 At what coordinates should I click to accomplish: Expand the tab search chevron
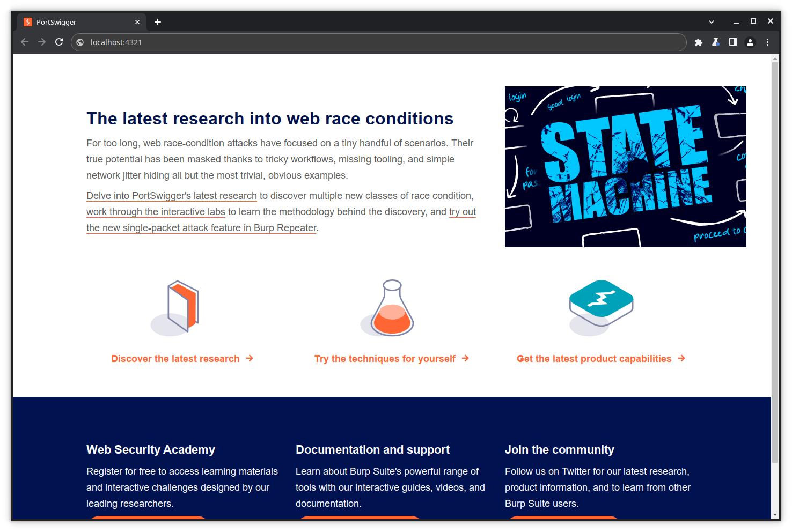click(712, 22)
